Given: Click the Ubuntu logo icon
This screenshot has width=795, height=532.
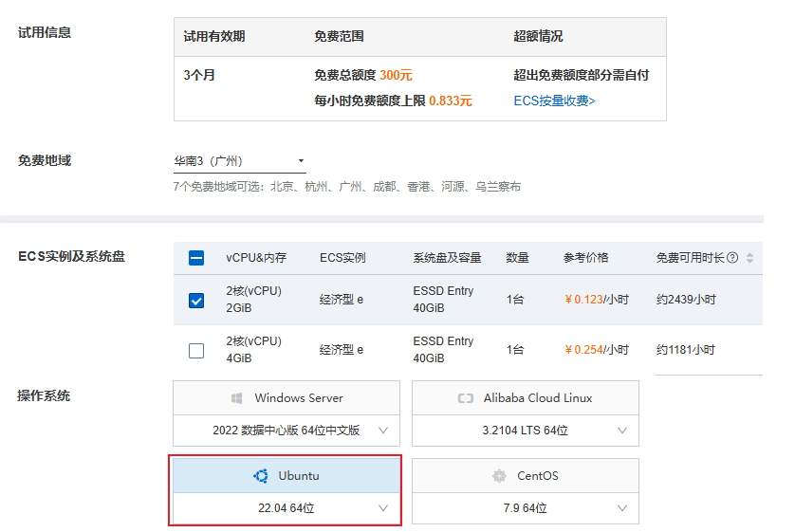Looking at the screenshot, I should [261, 476].
